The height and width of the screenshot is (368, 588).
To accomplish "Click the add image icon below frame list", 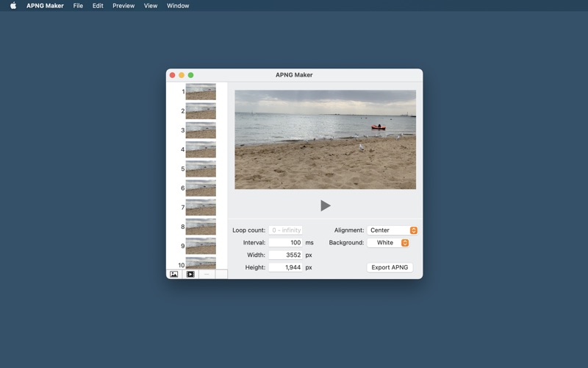I will click(x=174, y=274).
